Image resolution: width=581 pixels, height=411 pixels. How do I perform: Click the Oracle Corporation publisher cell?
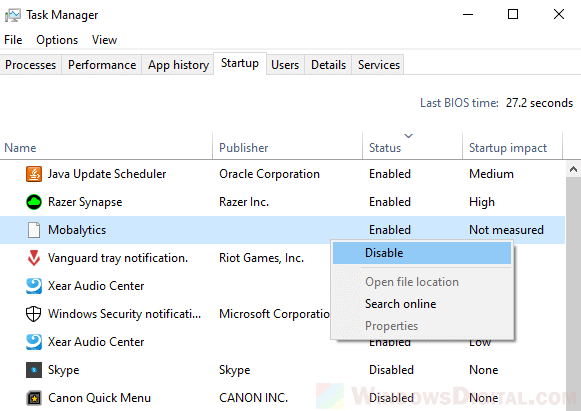point(269,174)
